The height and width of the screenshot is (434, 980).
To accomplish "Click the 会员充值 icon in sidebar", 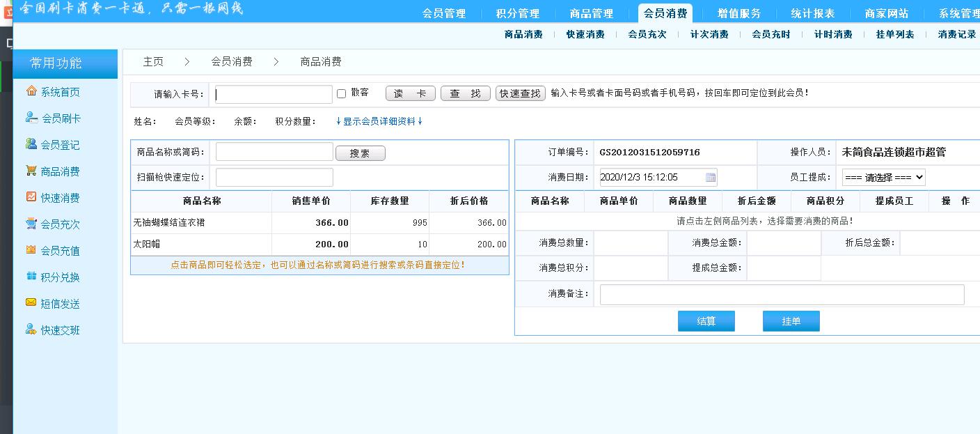I will (x=31, y=250).
